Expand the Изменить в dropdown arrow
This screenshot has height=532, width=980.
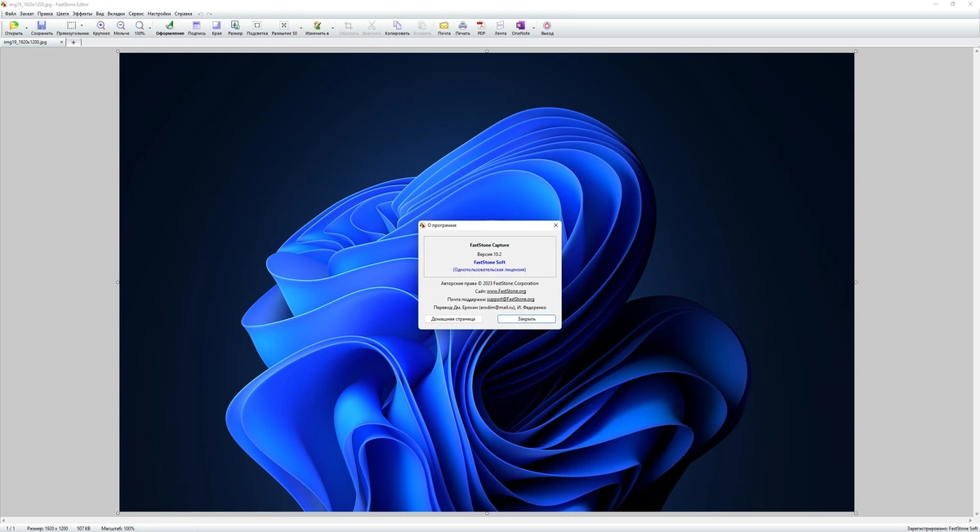click(333, 26)
